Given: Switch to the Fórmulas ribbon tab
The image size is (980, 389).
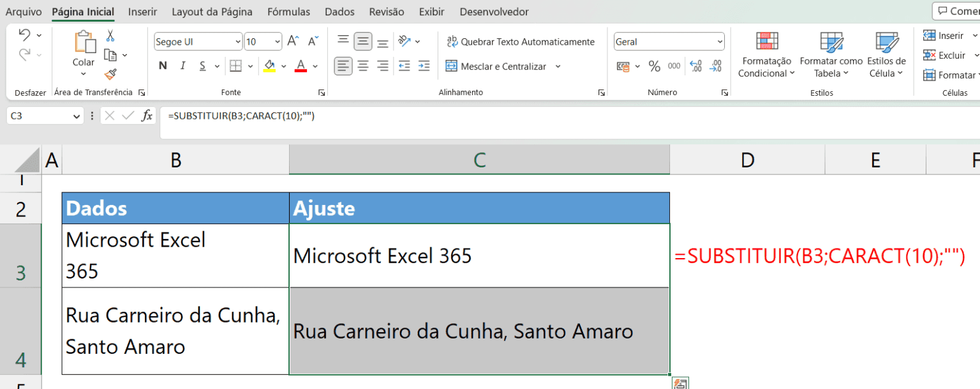Looking at the screenshot, I should [x=288, y=11].
